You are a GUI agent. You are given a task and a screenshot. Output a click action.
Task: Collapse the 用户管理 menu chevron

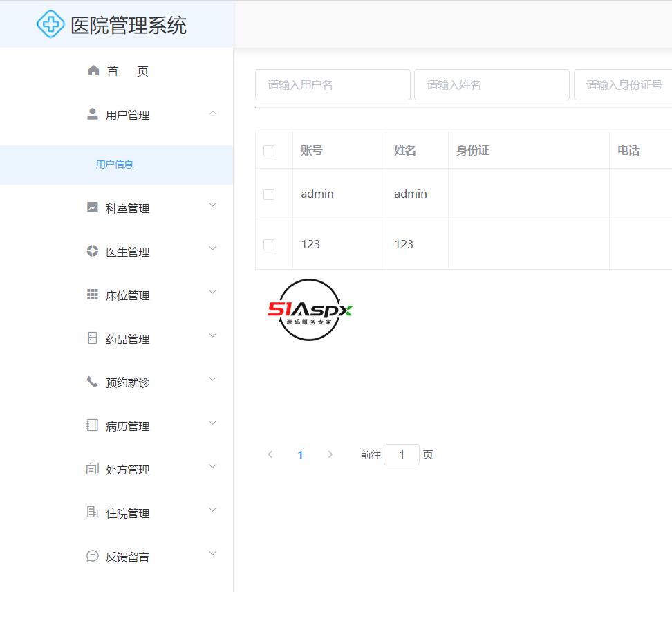tap(212, 113)
